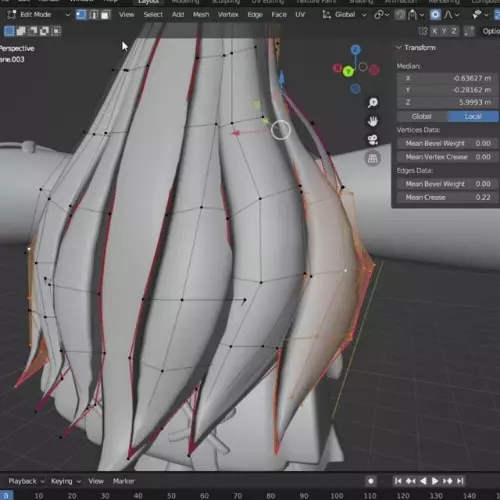
Task: Open the viewport View menu
Action: [127, 15]
